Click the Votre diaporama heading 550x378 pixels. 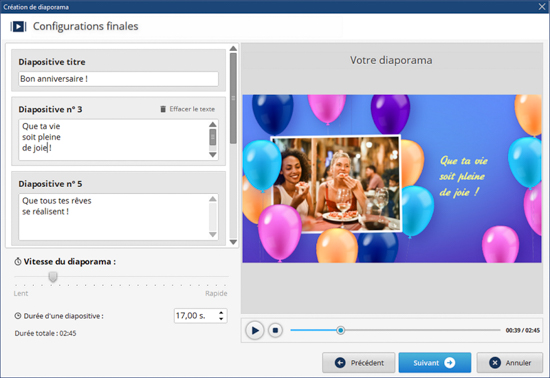[x=391, y=60]
